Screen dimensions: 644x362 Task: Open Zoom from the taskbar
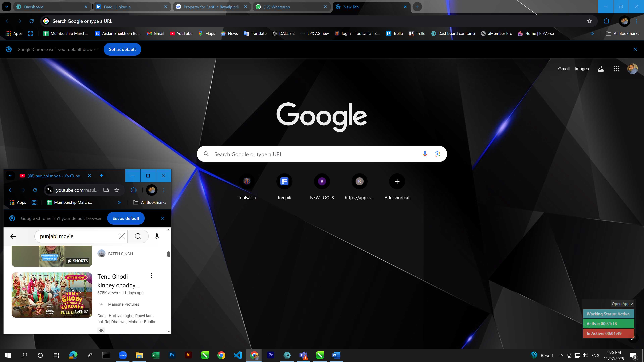(123, 355)
